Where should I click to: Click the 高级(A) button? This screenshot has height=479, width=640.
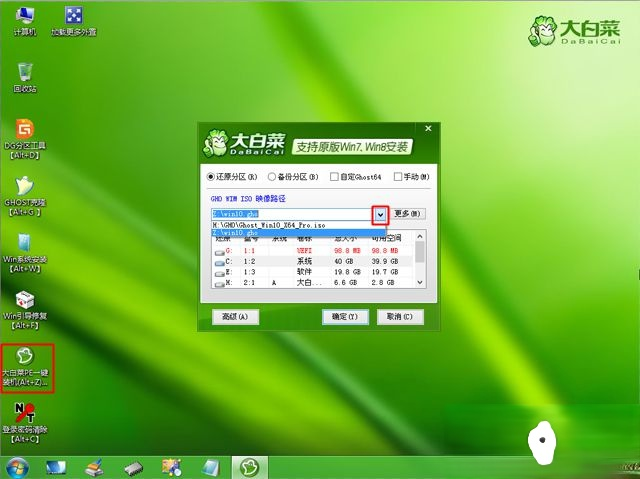coord(236,317)
